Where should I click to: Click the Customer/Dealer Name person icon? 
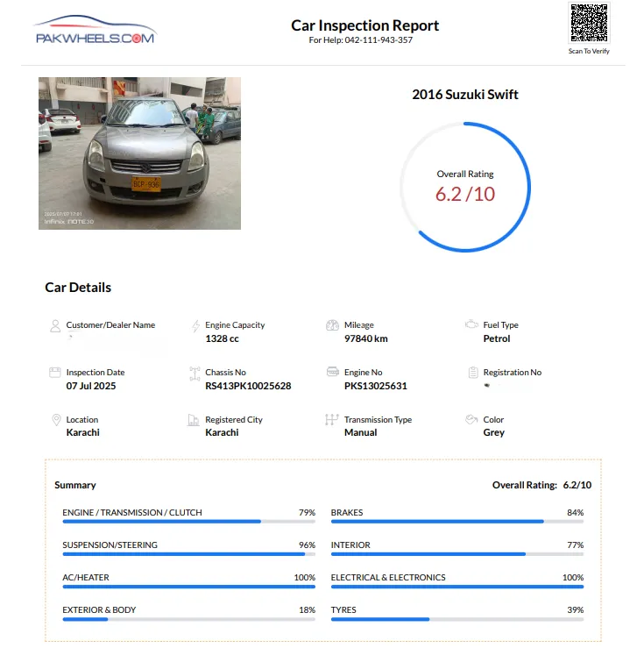tap(55, 326)
